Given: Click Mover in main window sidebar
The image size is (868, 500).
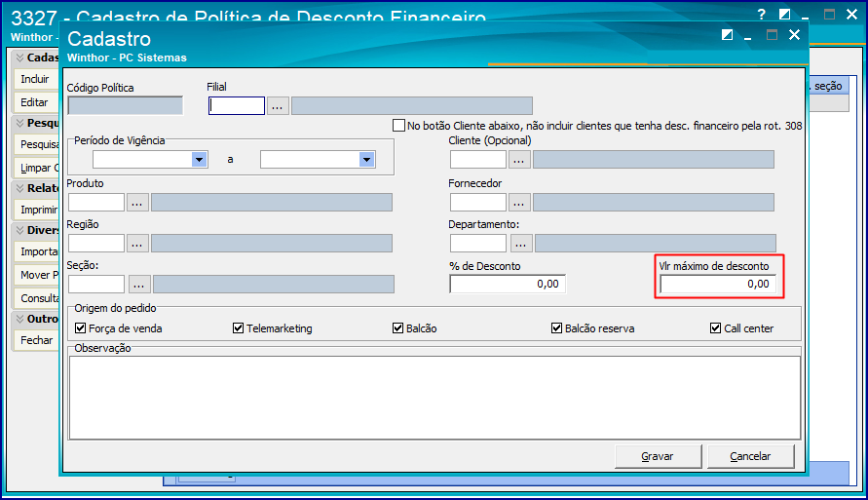Looking at the screenshot, I should point(36,275).
